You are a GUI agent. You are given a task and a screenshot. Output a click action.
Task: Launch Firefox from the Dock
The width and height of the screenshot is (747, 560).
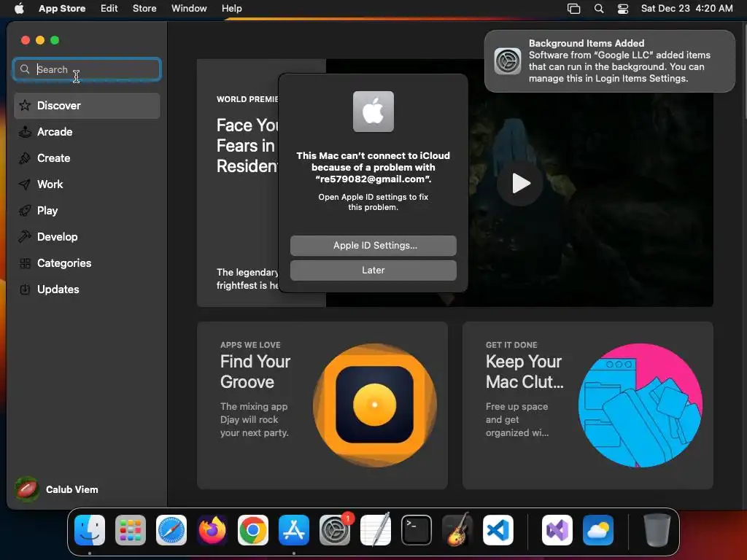(212, 530)
